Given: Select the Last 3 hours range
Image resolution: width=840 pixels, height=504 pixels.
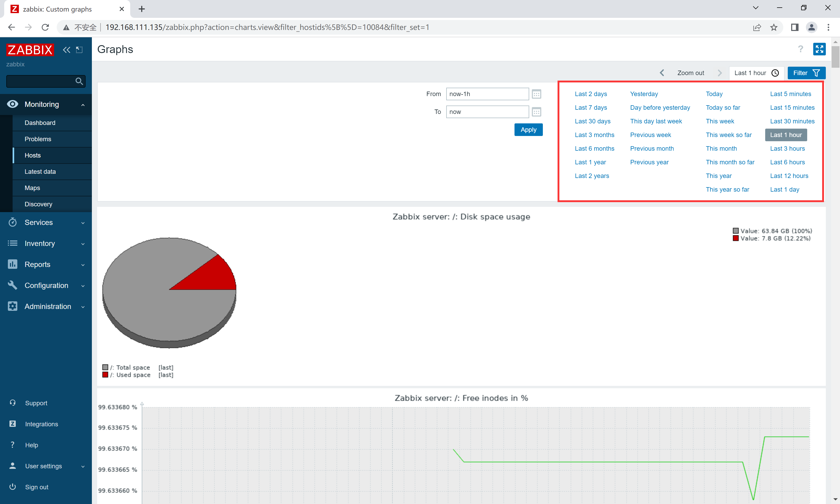Looking at the screenshot, I should 787,148.
